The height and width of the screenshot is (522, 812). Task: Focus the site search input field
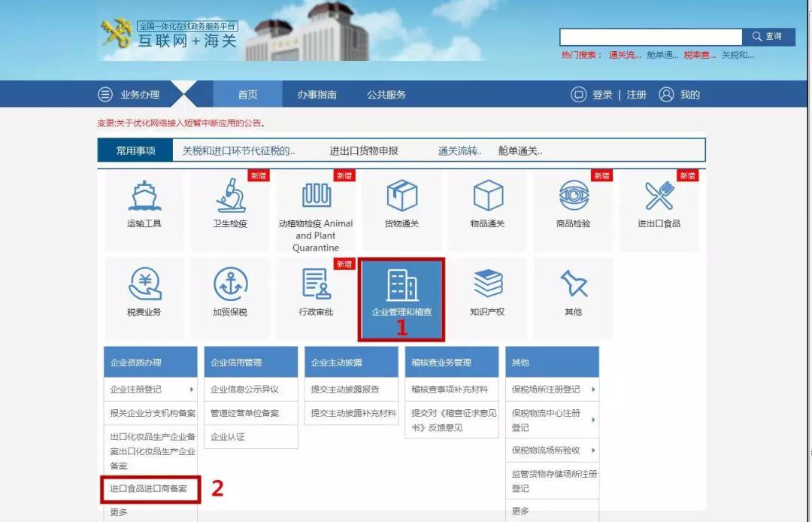coord(651,37)
